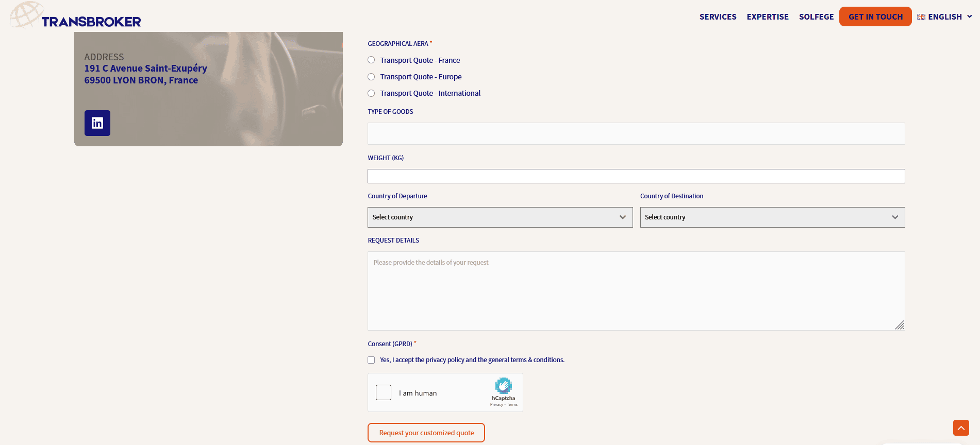Accept the privacy policy consent checkbox
Viewport: 980px width, 445px height.
[x=371, y=360]
